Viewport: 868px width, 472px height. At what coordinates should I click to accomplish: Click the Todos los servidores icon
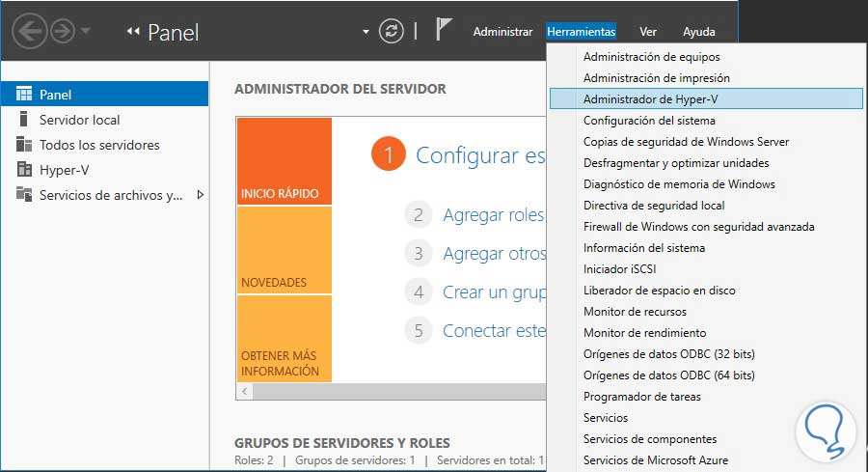pyautogui.click(x=24, y=144)
